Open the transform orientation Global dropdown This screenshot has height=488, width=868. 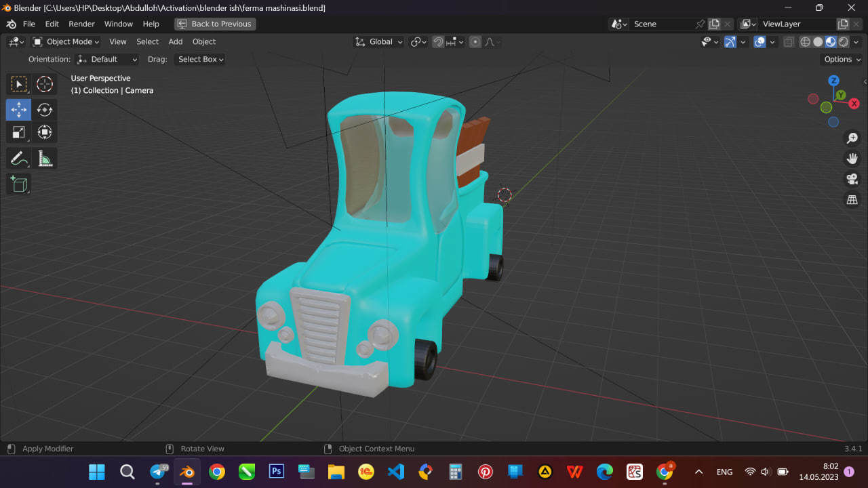click(378, 41)
